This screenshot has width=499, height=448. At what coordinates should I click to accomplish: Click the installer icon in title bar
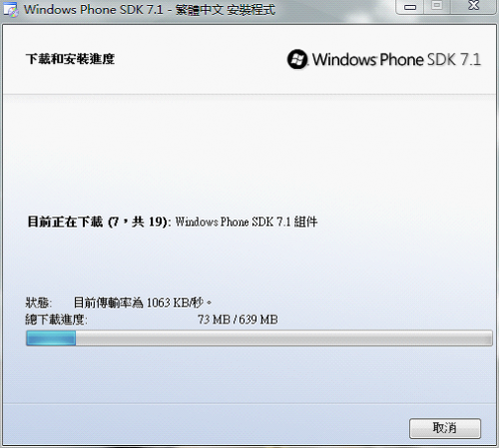[11, 10]
